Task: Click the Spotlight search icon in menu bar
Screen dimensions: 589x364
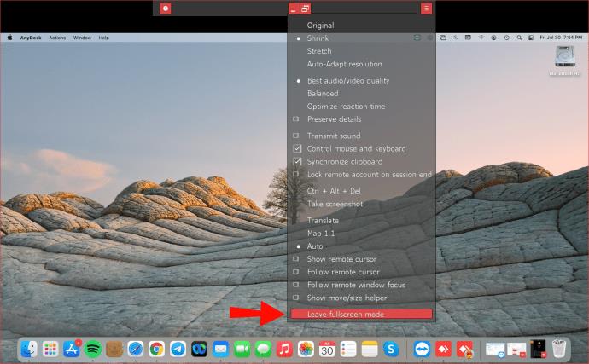Action: tap(519, 38)
